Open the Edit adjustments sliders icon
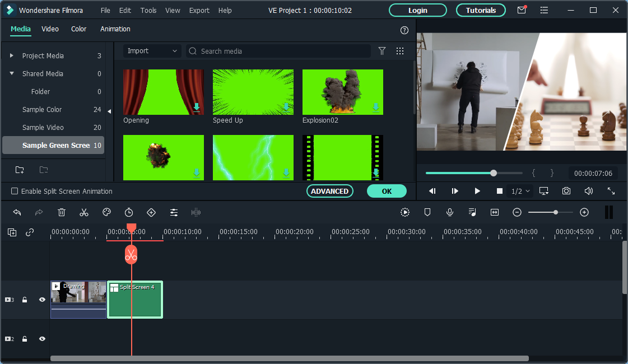Viewport: 628px width, 364px height. point(174,212)
